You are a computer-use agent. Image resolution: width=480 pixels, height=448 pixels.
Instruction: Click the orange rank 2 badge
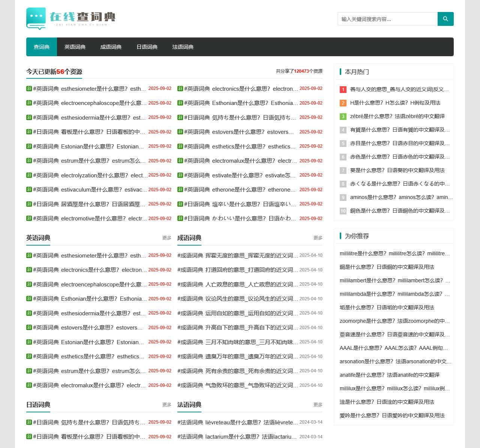[343, 103]
